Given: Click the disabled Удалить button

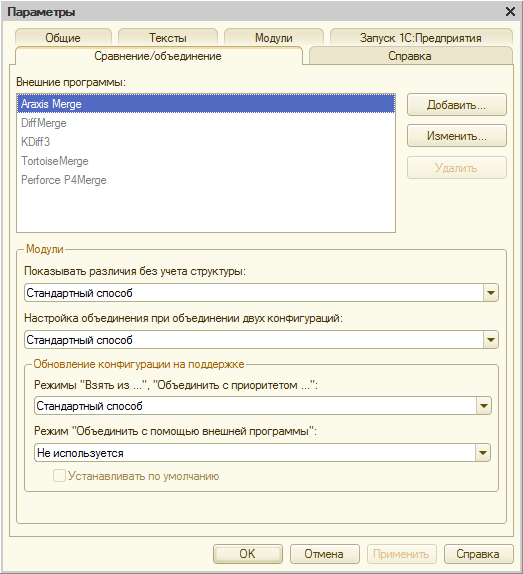Looking at the screenshot, I should click(457, 168).
